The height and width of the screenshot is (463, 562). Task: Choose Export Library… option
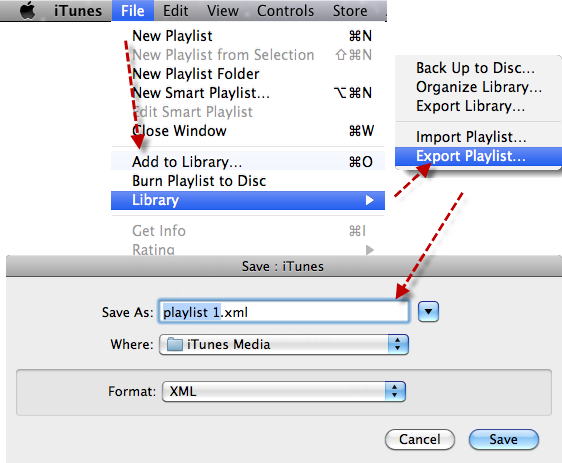pyautogui.click(x=478, y=106)
